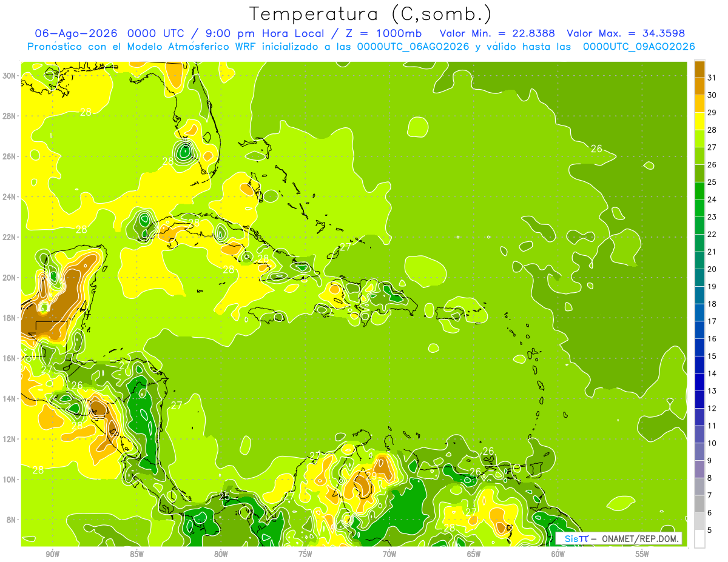Image resolution: width=728 pixels, height=562 pixels.
Task: Click the '60W' longitude axis label
Action: point(558,554)
